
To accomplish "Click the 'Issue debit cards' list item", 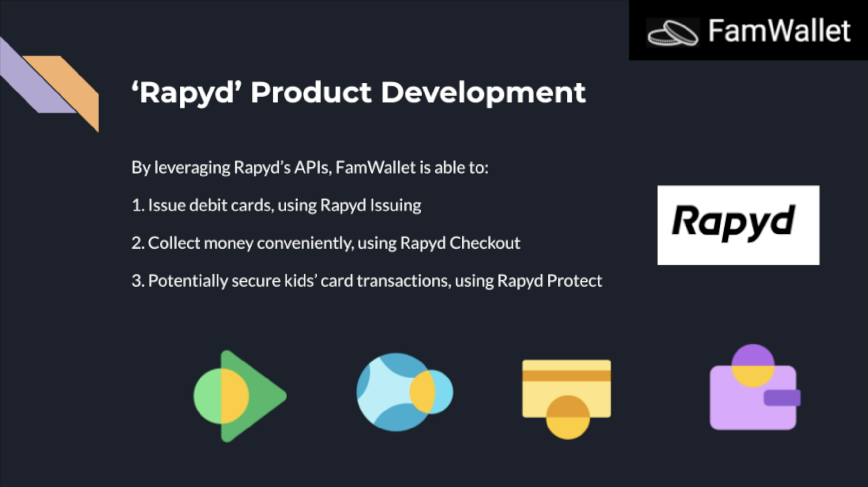I will tap(276, 205).
